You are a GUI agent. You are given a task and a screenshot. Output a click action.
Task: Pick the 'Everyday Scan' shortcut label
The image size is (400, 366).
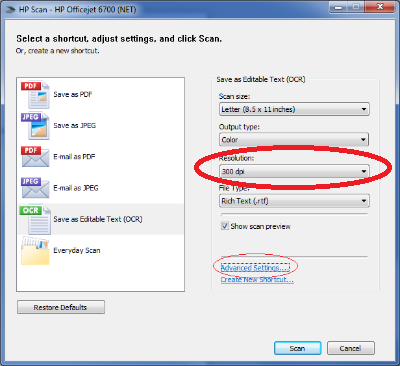click(x=77, y=251)
